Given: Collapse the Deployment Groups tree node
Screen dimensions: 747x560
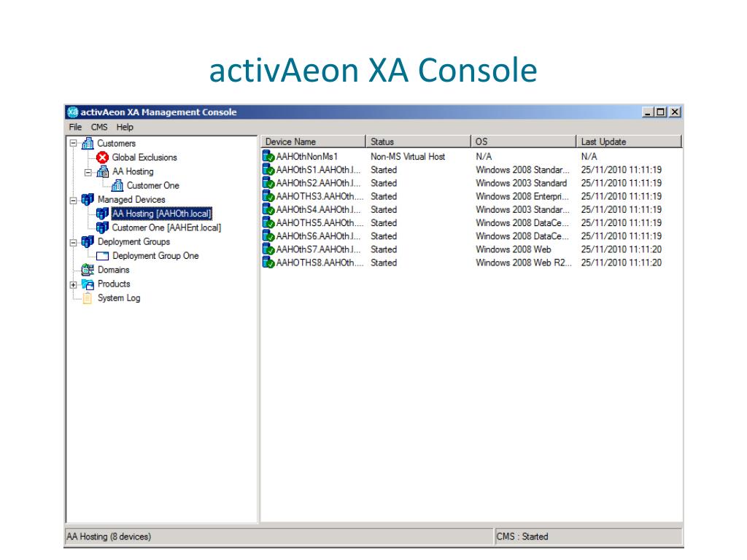Looking at the screenshot, I should (73, 242).
